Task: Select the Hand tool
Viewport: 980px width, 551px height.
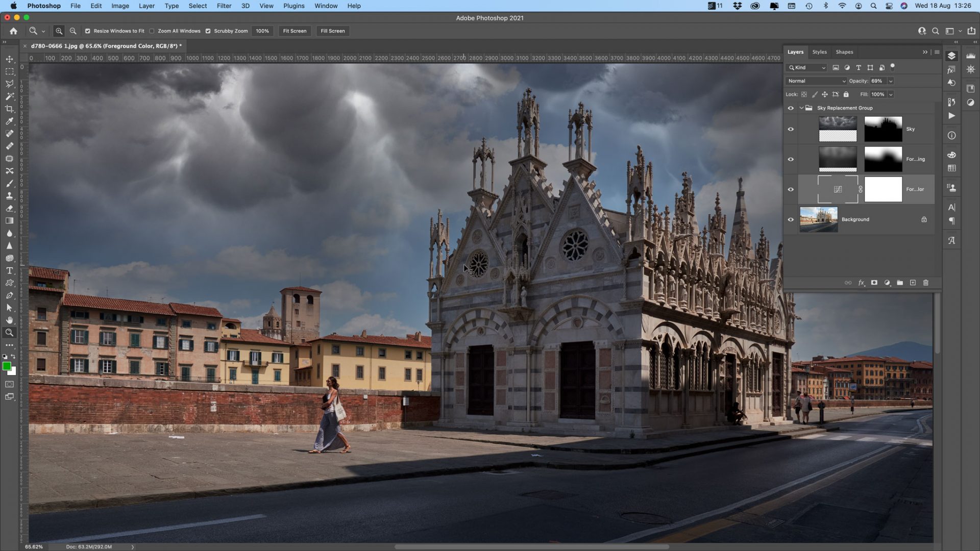Action: click(x=9, y=320)
